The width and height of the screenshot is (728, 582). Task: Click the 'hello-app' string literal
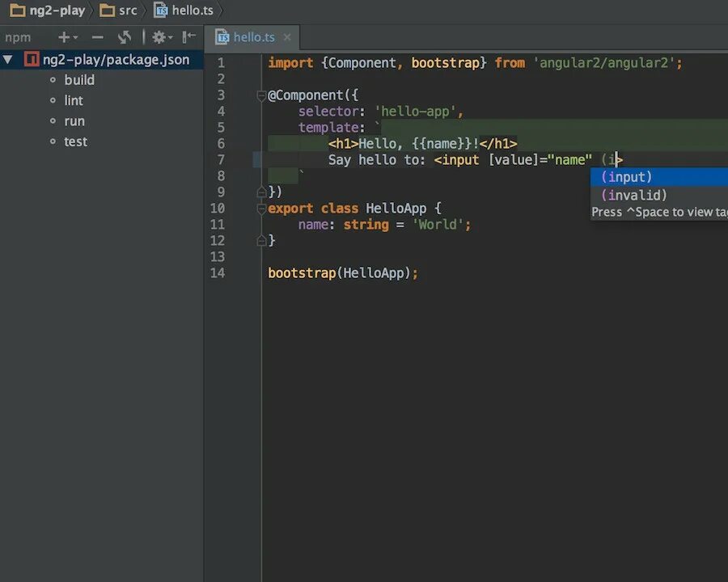pos(415,112)
